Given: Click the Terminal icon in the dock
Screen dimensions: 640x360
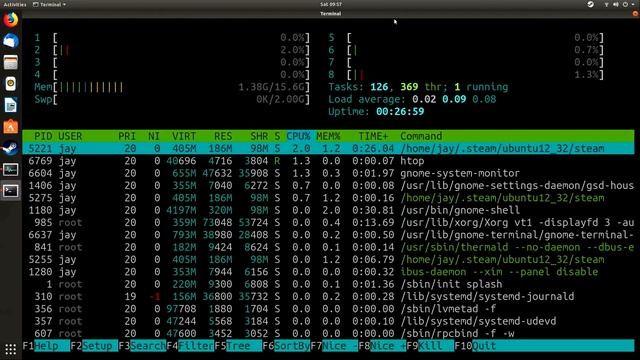Looking at the screenshot, I should click(11, 191).
